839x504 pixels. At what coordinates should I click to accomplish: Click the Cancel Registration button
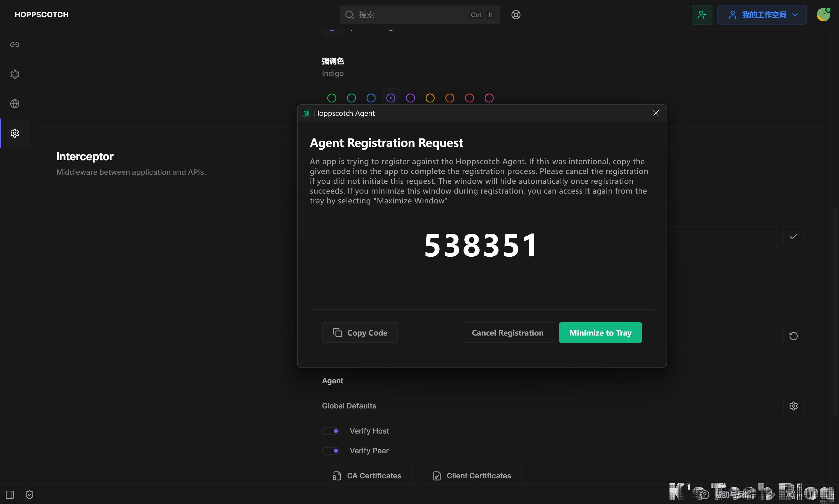coord(507,333)
